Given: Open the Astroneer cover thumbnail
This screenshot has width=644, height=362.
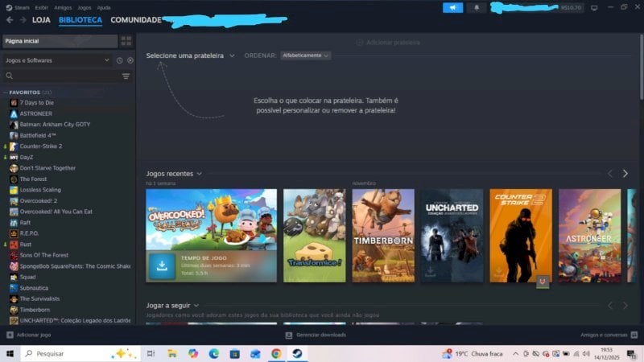Looking at the screenshot, I should tap(590, 236).
